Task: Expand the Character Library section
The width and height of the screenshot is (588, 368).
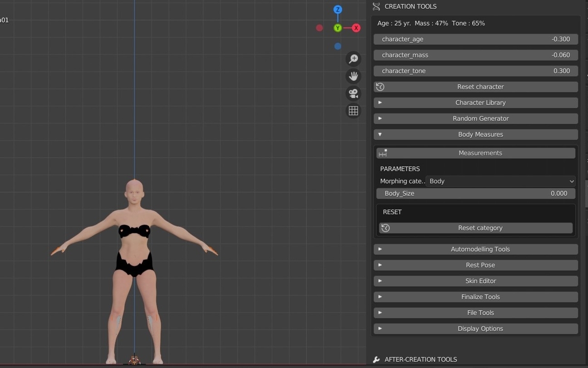Action: [476, 102]
